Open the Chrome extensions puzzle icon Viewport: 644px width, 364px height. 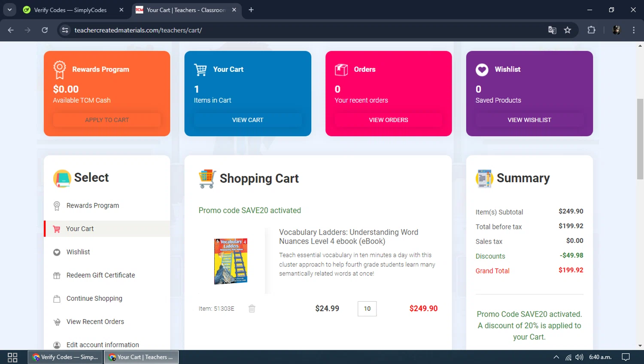pyautogui.click(x=591, y=30)
